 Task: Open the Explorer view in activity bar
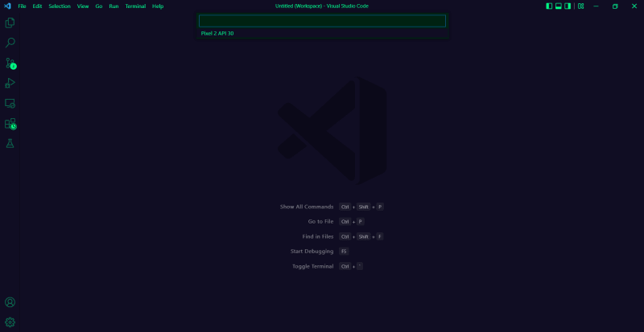[x=10, y=23]
